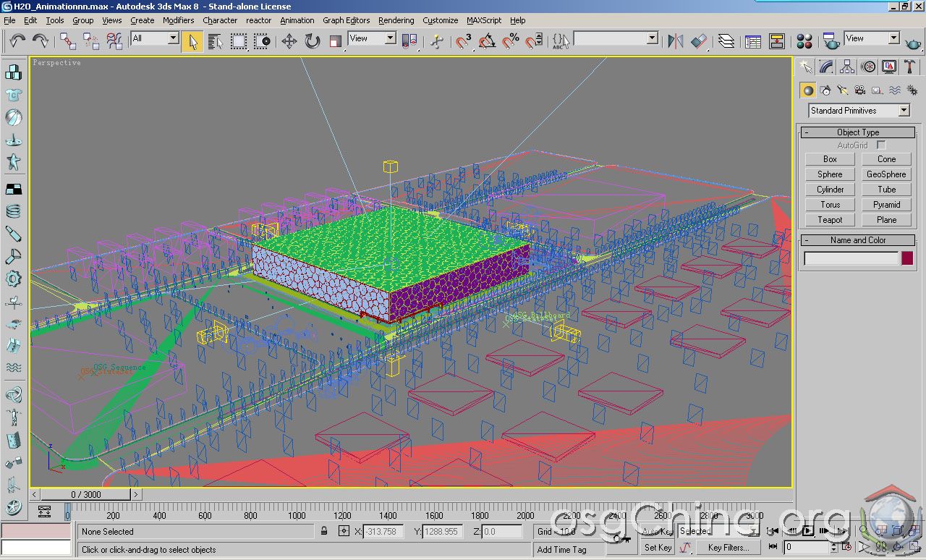Activate Bind to Space Warp tool
Screen dimensions: 926x560
coord(114,41)
